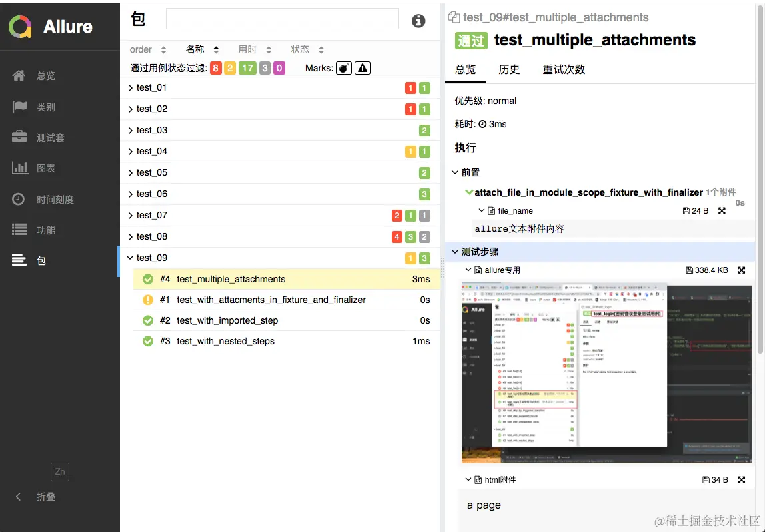Select test_with_attacments_in_fixture_and_finalizer case
The image size is (765, 532).
tap(287, 300)
